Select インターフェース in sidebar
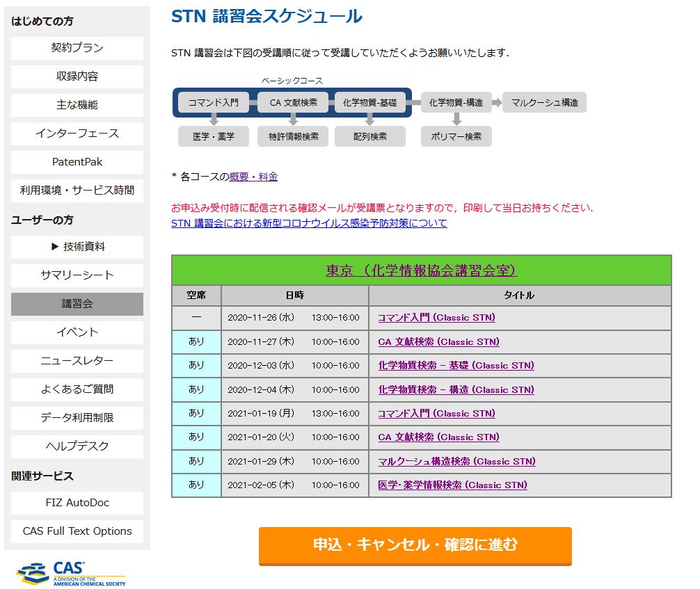This screenshot has height=589, width=700. (x=77, y=134)
